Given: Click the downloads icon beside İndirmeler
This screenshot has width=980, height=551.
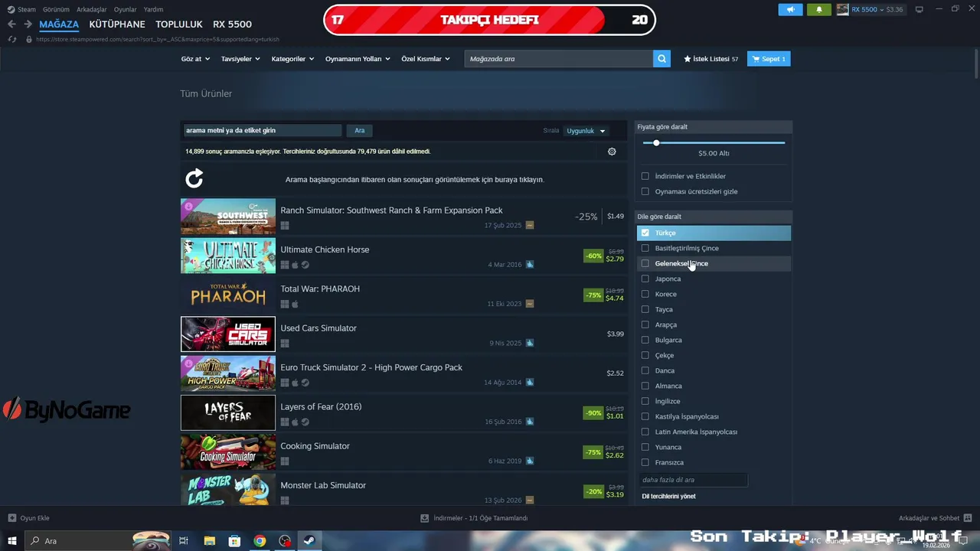Looking at the screenshot, I should point(425,518).
